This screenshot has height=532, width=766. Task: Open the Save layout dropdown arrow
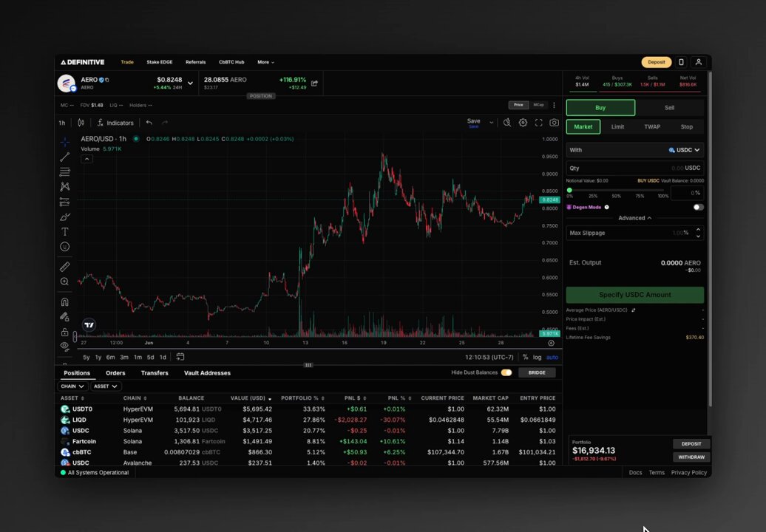pyautogui.click(x=492, y=123)
